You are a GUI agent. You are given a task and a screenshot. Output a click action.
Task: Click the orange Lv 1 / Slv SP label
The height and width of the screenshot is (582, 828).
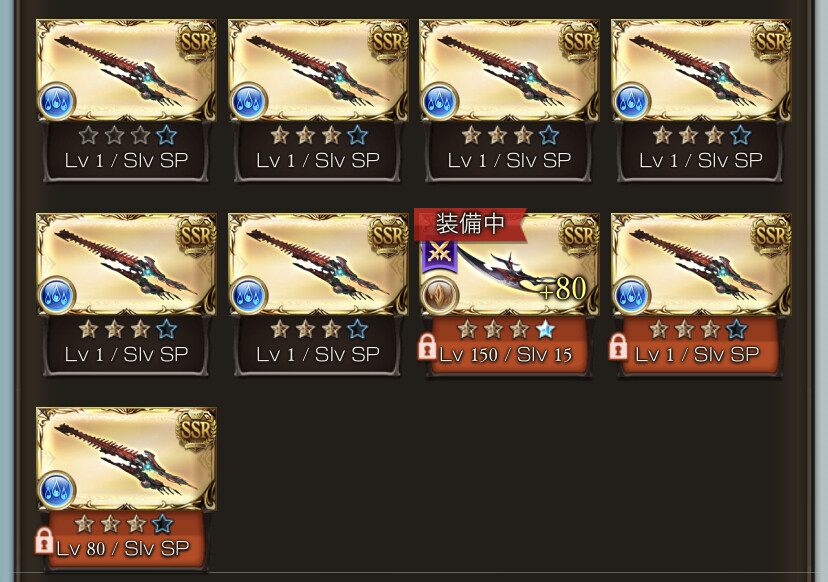click(697, 355)
